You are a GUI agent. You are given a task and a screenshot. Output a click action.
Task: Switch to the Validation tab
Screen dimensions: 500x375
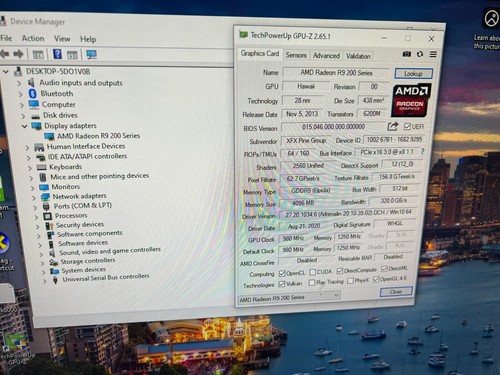pos(358,56)
